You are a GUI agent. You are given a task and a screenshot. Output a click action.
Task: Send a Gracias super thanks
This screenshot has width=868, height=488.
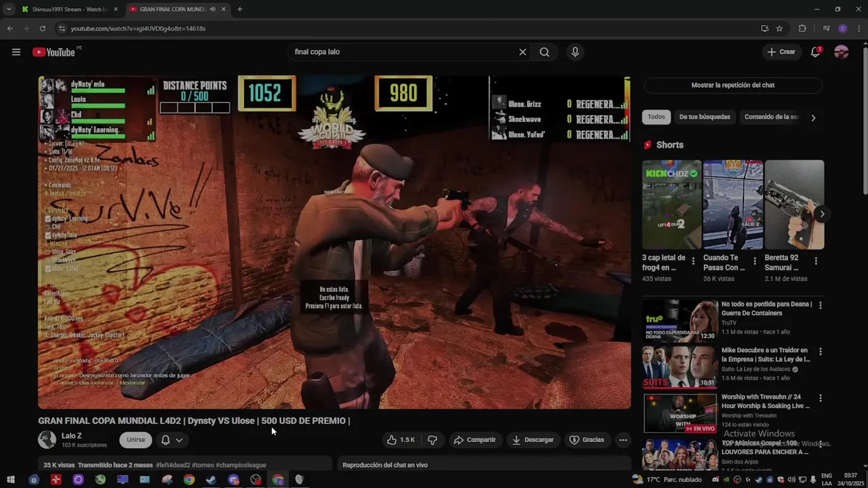point(587,440)
